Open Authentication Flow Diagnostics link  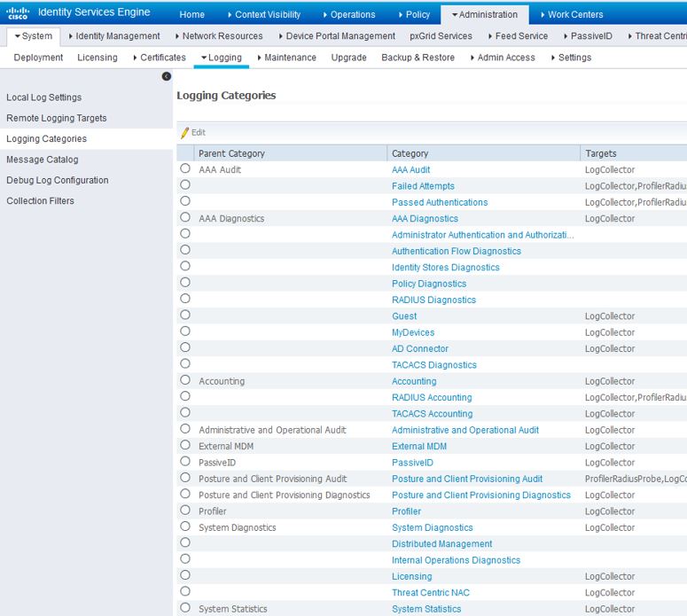(457, 251)
